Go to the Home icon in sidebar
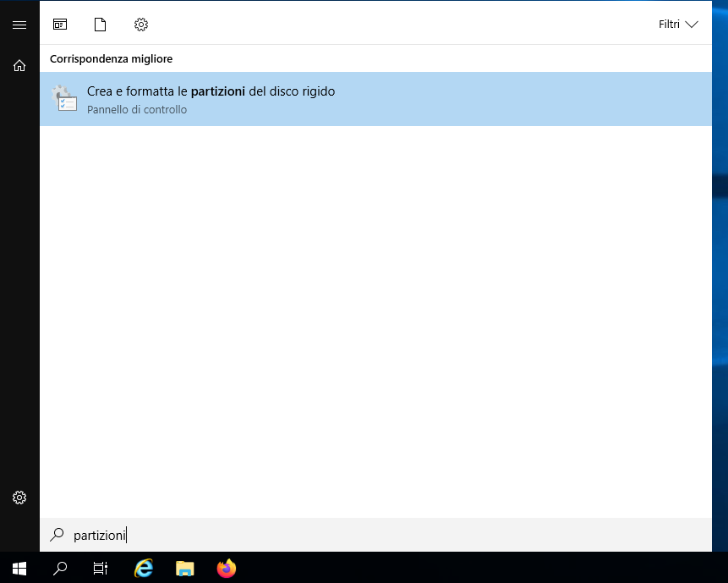The width and height of the screenshot is (728, 583). (19, 65)
